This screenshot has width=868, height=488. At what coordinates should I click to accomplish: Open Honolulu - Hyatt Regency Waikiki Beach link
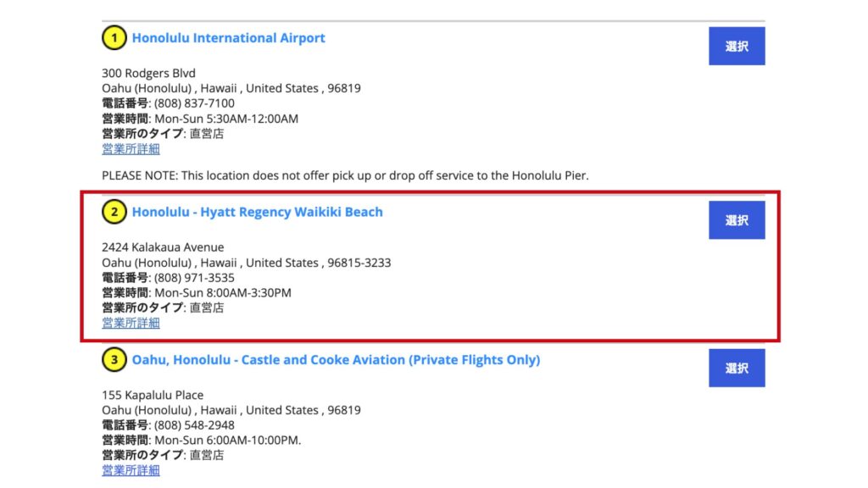pyautogui.click(x=257, y=212)
